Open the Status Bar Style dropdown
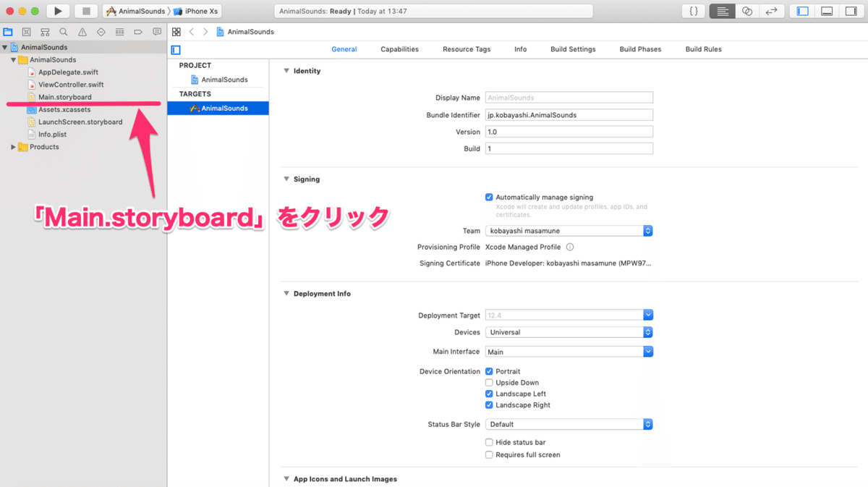Image resolution: width=868 pixels, height=487 pixels. click(569, 424)
